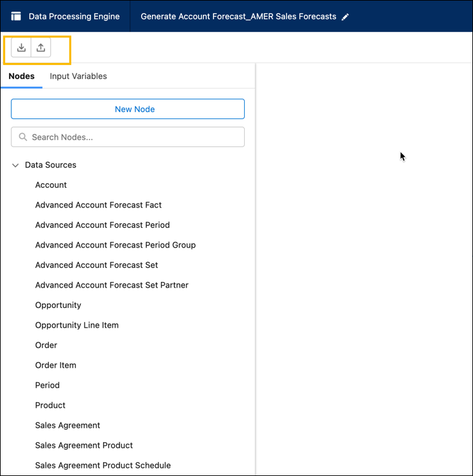This screenshot has height=476, width=473.
Task: Click the New Node button
Action: 128,109
